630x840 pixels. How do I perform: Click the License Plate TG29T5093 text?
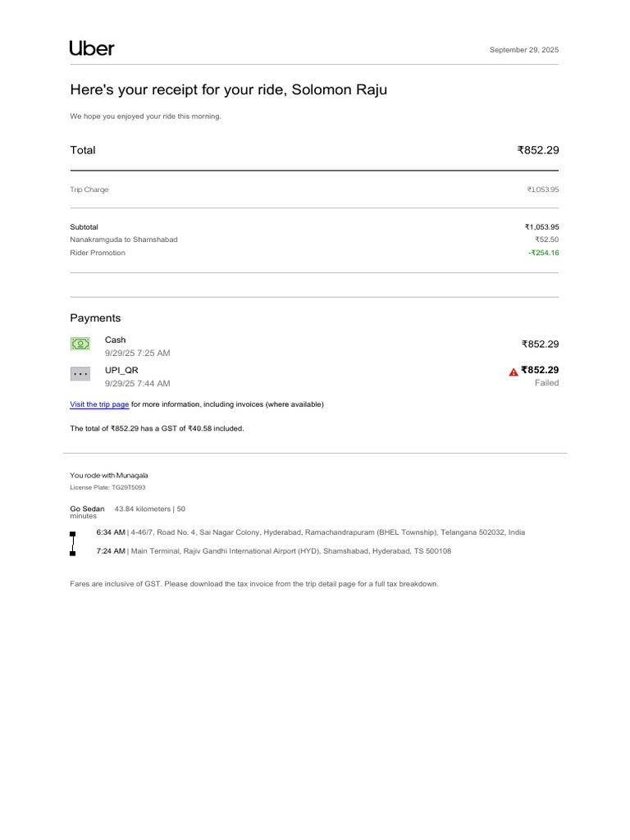(107, 487)
